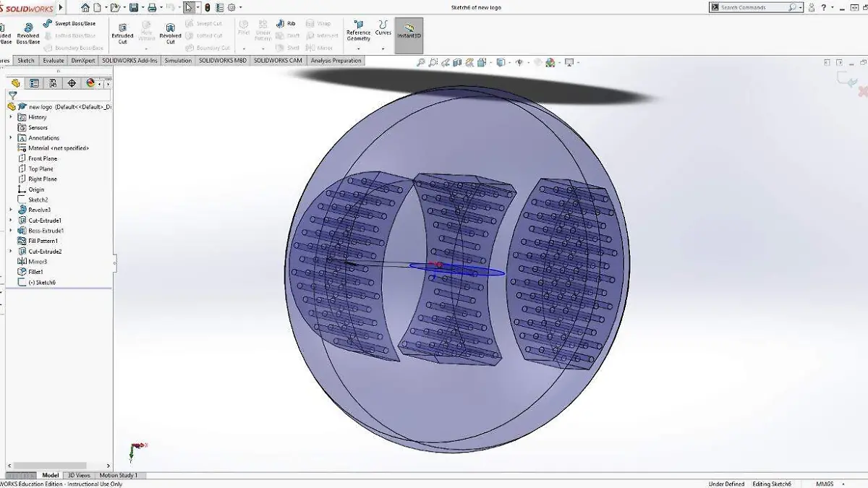The width and height of the screenshot is (868, 488).
Task: Toggle the Display Style dropdown arrow
Action: pyautogui.click(x=529, y=62)
